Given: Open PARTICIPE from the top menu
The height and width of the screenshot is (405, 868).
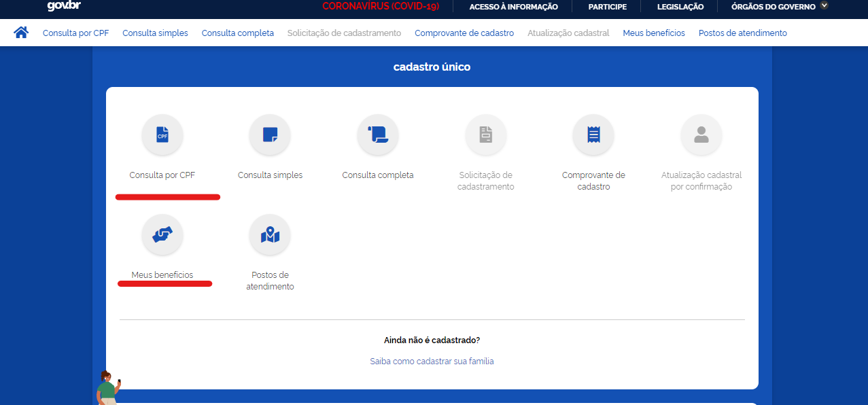Looking at the screenshot, I should pos(607,6).
